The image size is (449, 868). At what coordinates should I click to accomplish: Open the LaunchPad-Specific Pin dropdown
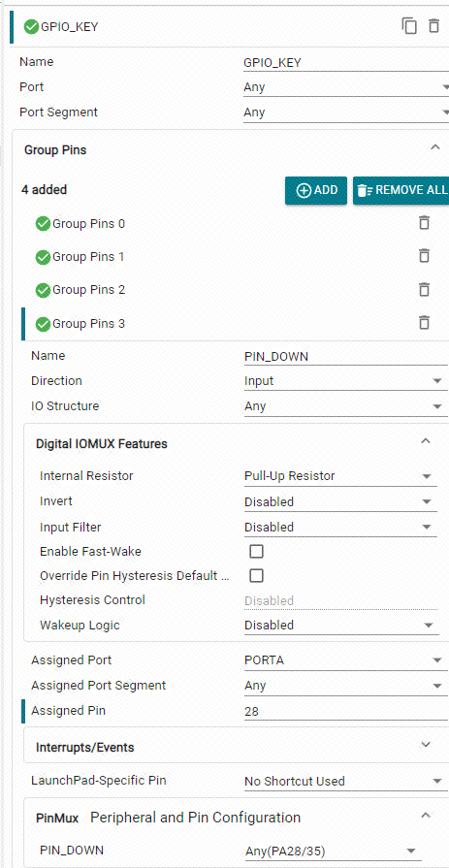coord(345,782)
